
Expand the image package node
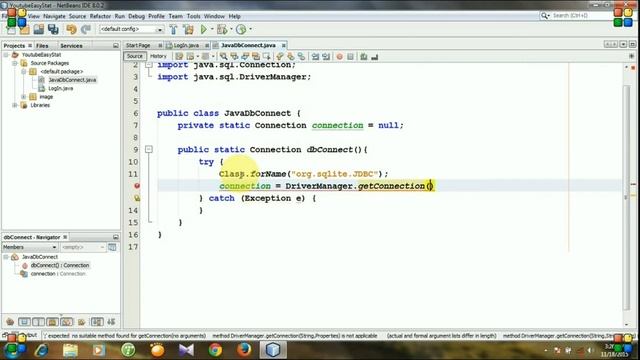click(24, 97)
